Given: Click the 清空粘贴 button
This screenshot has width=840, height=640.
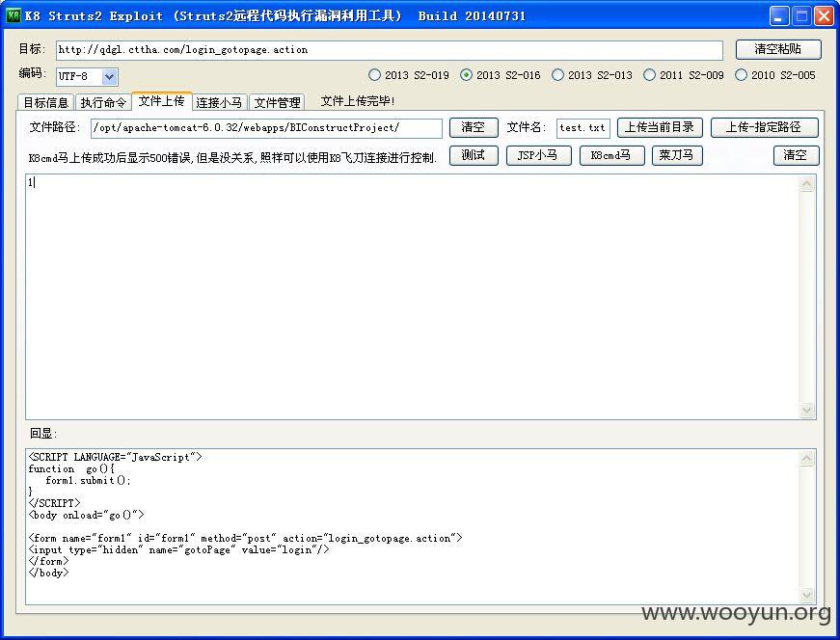Looking at the screenshot, I should (778, 49).
